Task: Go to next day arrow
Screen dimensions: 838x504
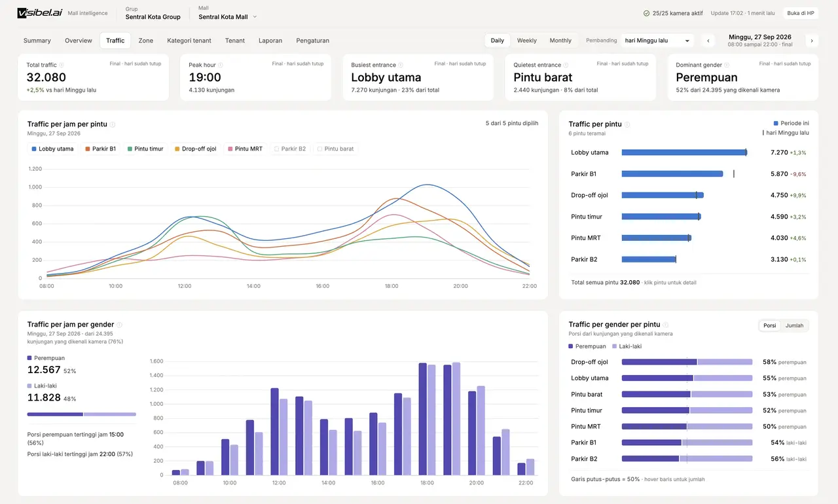Action: 812,41
